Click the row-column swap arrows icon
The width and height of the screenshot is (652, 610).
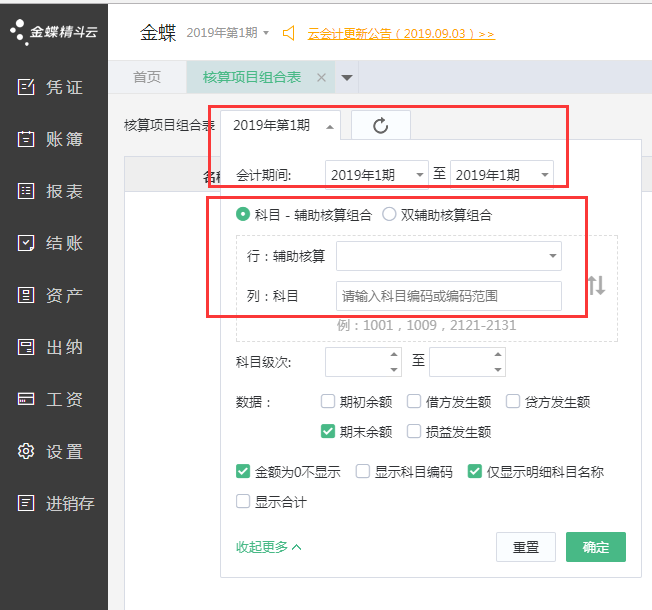[x=596, y=285]
